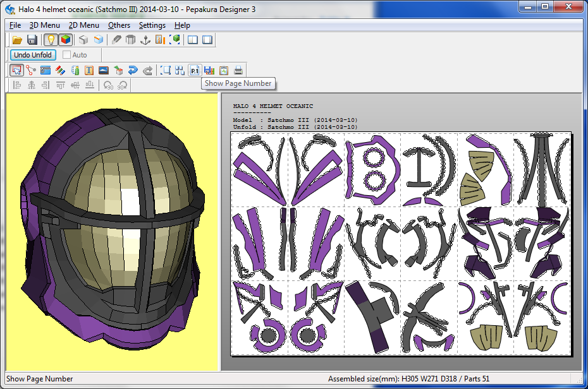Click the four blue squares arrange icon

[180, 70]
